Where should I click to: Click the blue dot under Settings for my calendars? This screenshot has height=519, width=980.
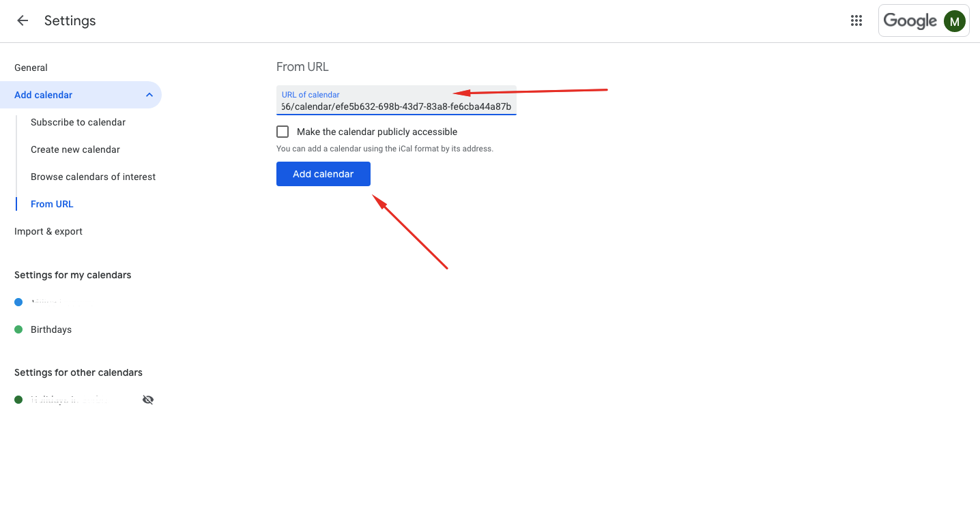[18, 302]
